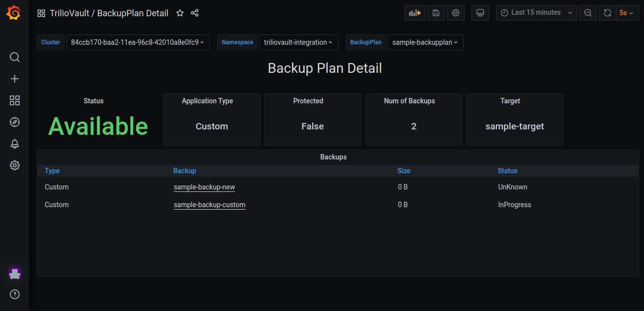
Task: Sort the table by Type column
Action: (x=52, y=171)
